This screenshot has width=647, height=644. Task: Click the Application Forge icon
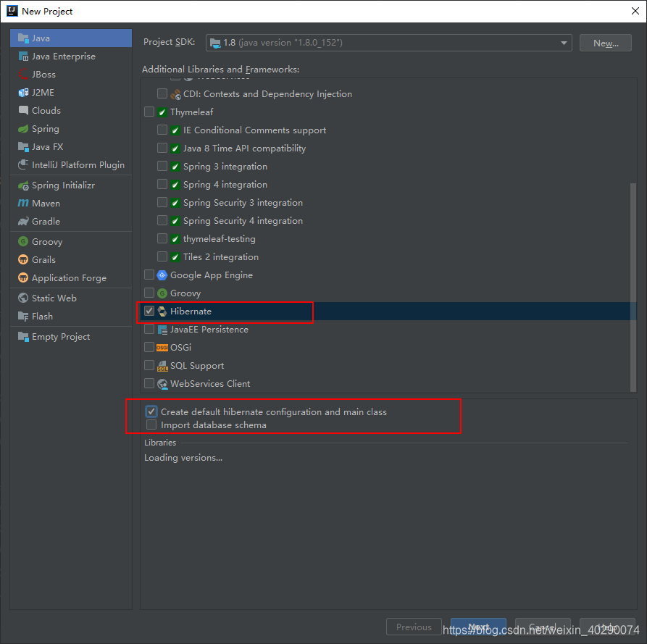tap(23, 277)
